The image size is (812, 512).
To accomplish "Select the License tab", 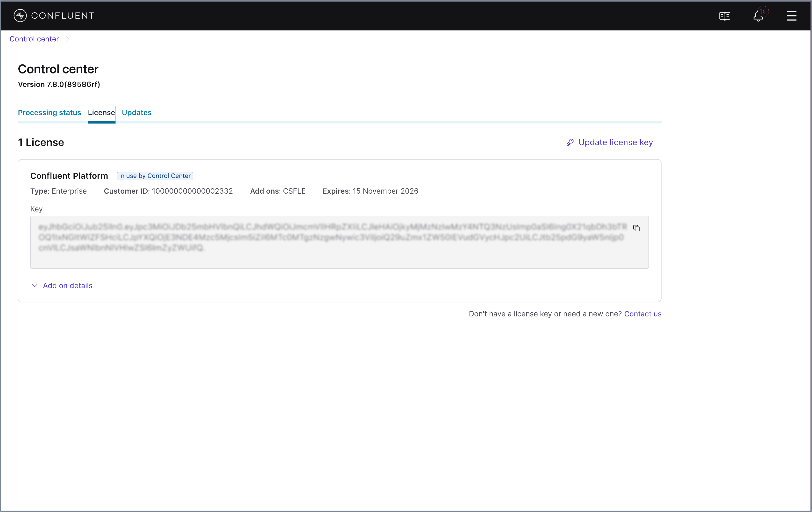I will 101,113.
